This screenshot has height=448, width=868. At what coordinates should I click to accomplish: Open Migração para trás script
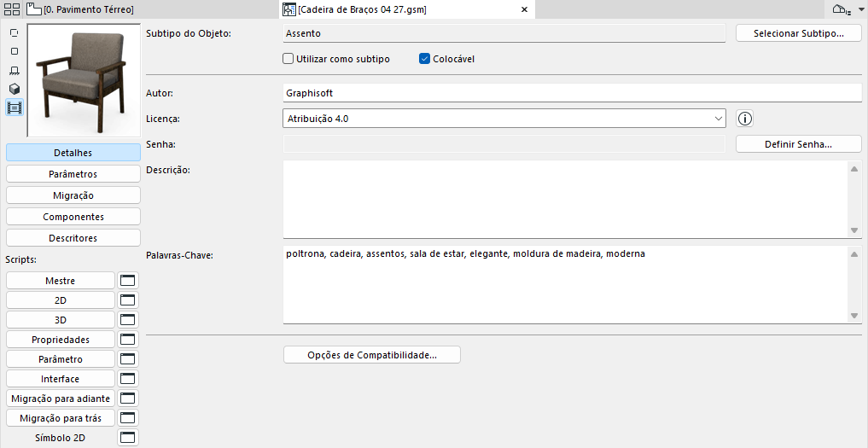tap(61, 418)
